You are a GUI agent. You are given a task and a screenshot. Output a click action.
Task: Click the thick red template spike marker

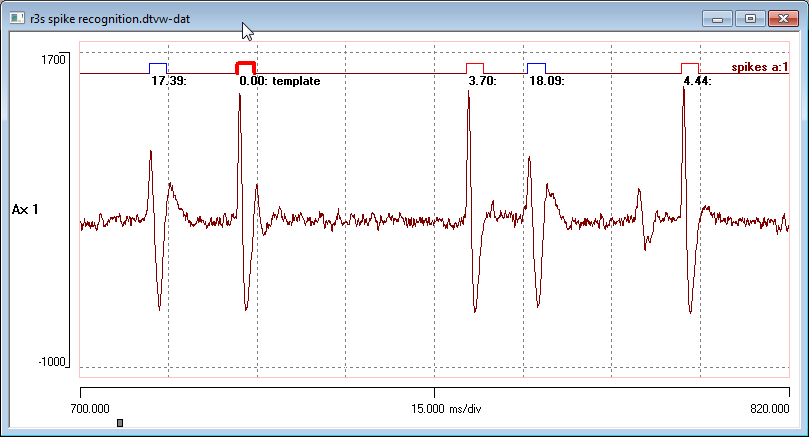coord(245,67)
